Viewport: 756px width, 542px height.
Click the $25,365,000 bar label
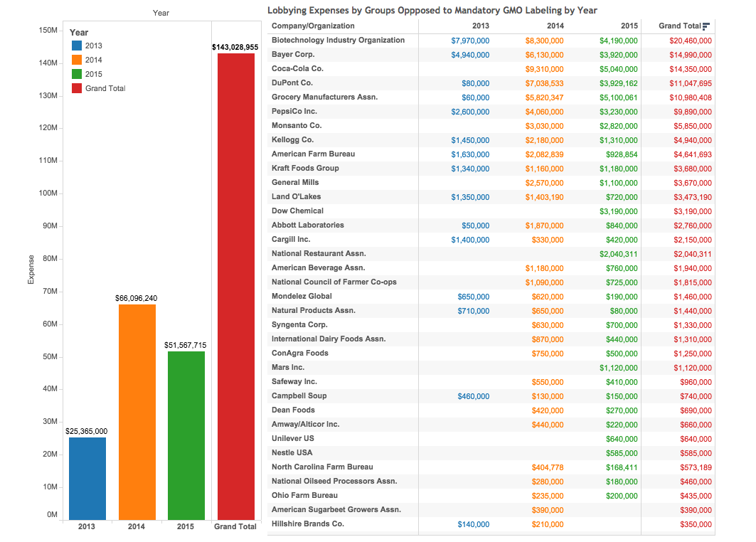coord(87,431)
